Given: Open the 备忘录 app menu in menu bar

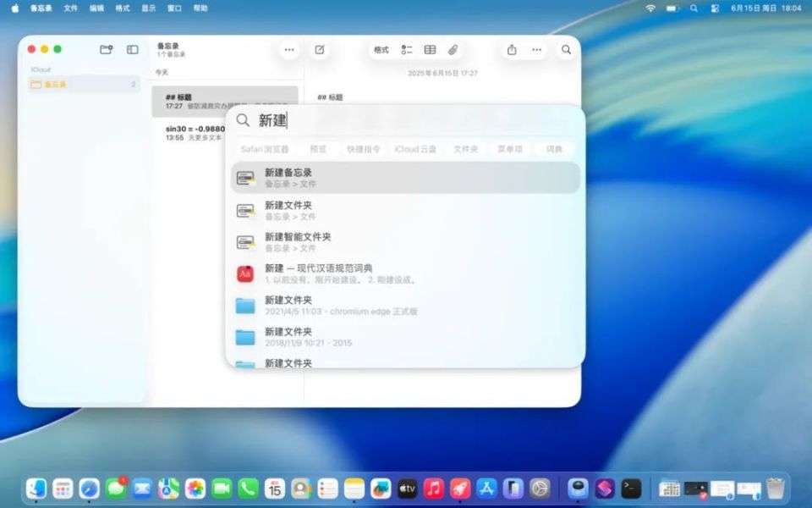Looking at the screenshot, I should click(x=41, y=8).
